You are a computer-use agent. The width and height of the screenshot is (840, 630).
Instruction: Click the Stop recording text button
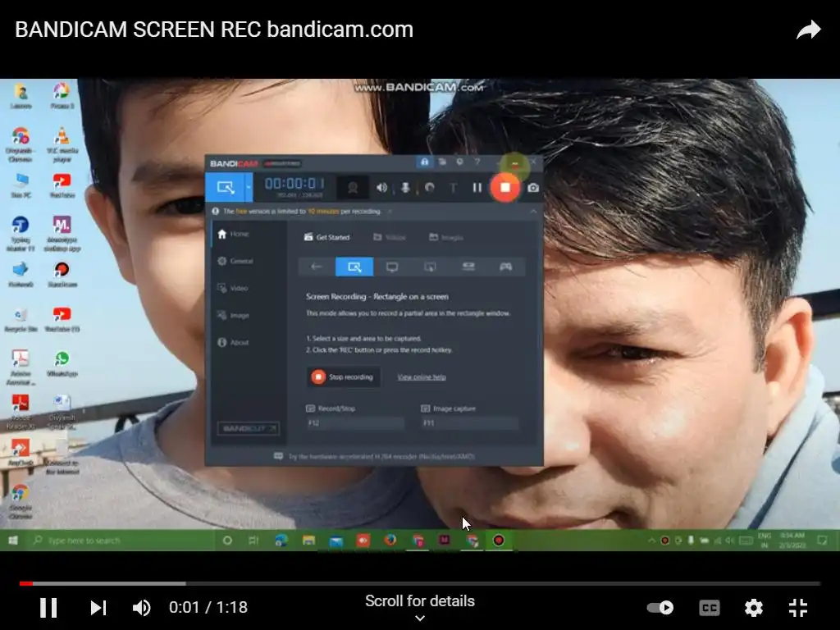(344, 377)
